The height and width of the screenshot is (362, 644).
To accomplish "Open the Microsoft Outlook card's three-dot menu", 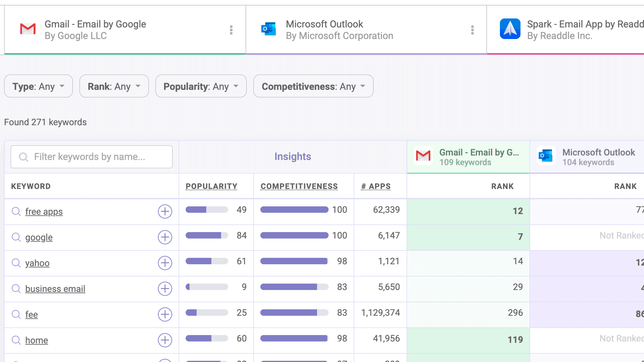I will coord(472,30).
